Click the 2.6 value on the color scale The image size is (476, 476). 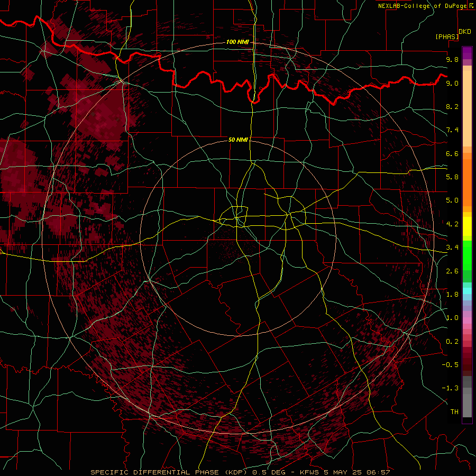452,271
